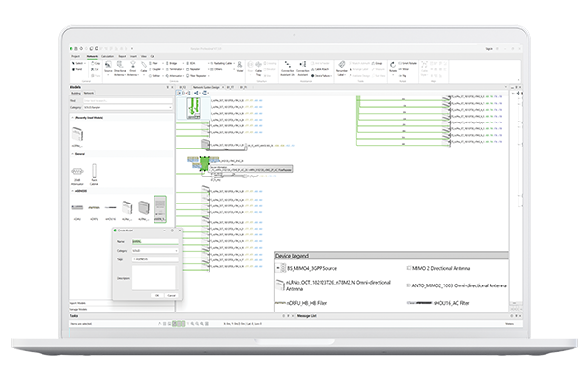Add a Fiber Repeater device

tap(197, 76)
